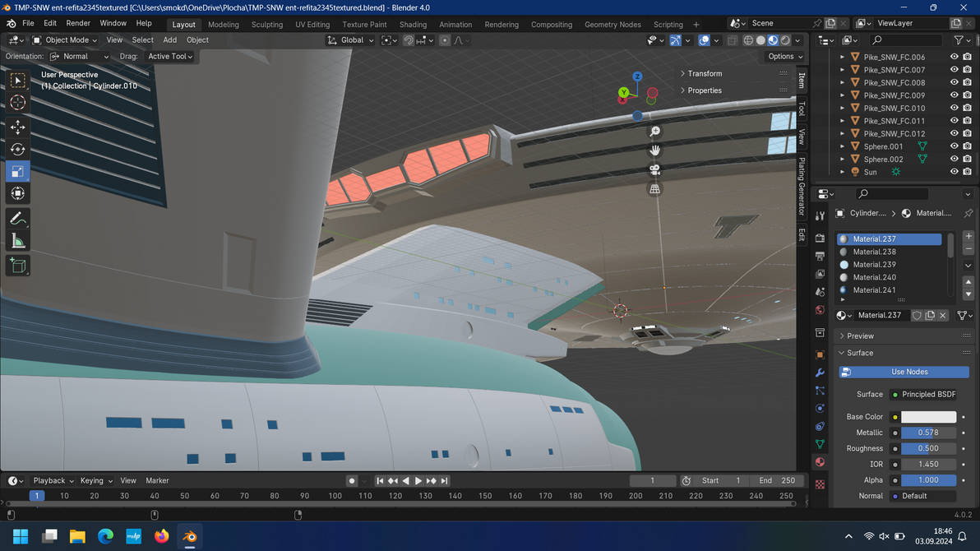Open the Modifiers wrench properties tab
Screen dimensions: 980x551
pos(820,373)
